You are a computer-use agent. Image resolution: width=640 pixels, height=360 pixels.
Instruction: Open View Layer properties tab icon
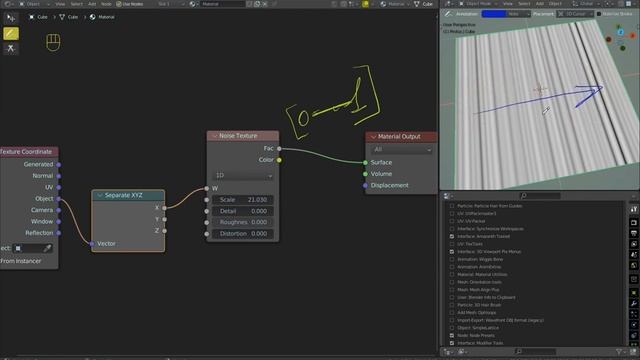click(x=633, y=244)
